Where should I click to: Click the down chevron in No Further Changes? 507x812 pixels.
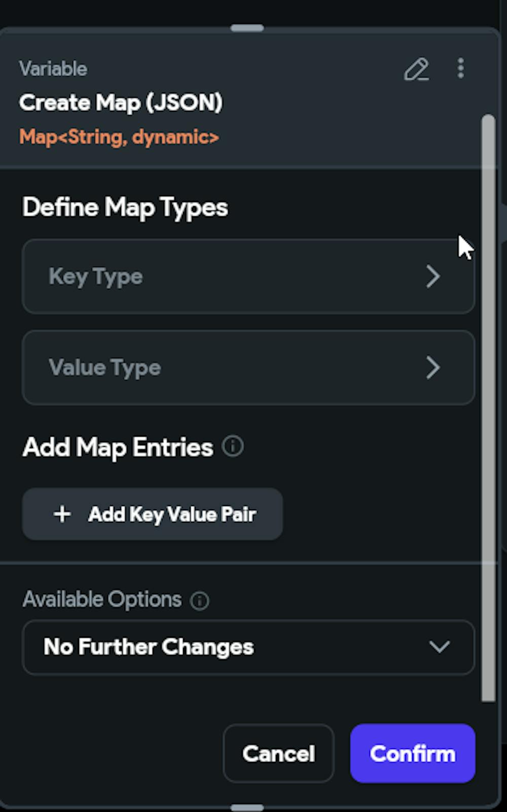click(439, 647)
